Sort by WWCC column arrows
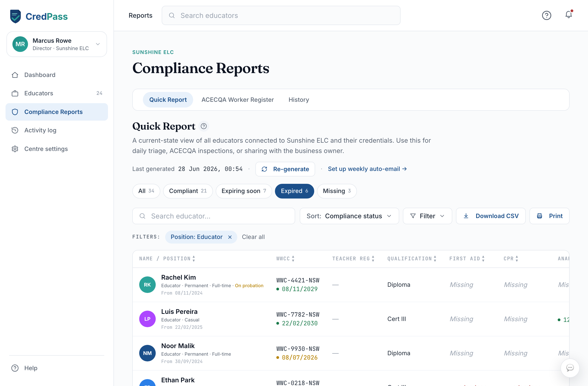 [293, 258]
